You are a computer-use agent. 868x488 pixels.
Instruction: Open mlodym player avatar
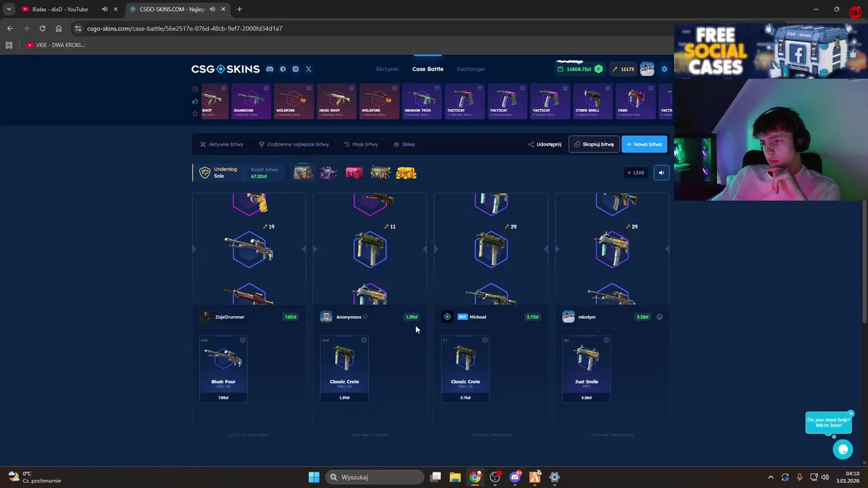click(568, 317)
